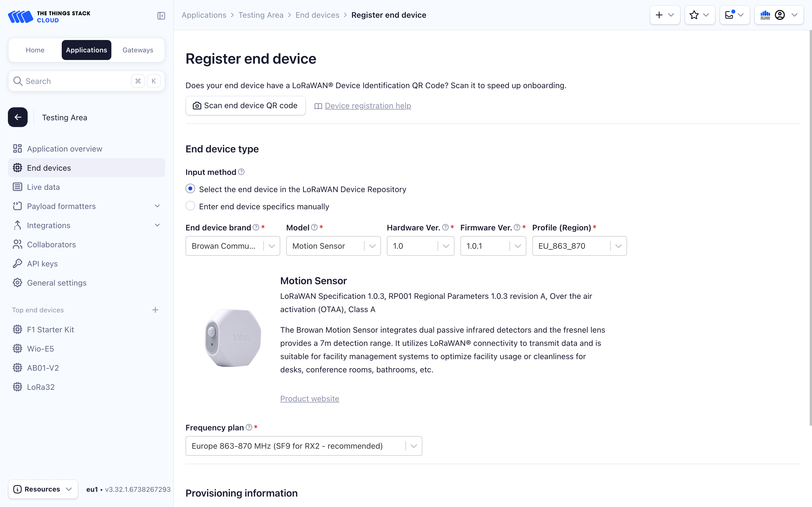The width and height of the screenshot is (812, 507).
Task: Click the Payload formatters sidebar icon
Action: point(17,206)
